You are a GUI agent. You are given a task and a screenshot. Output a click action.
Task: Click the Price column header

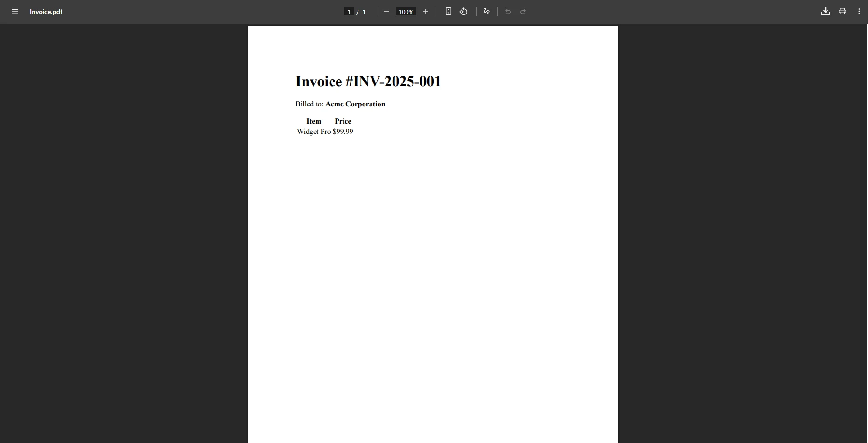pyautogui.click(x=343, y=121)
